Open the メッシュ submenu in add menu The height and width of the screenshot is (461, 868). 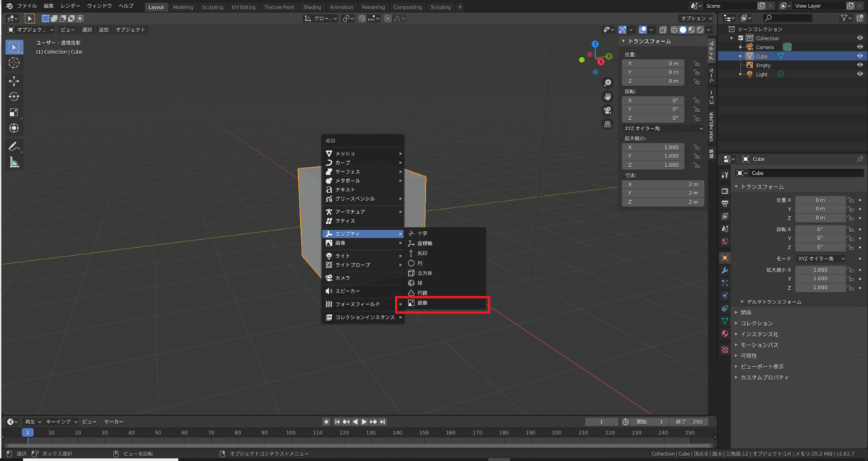[363, 153]
